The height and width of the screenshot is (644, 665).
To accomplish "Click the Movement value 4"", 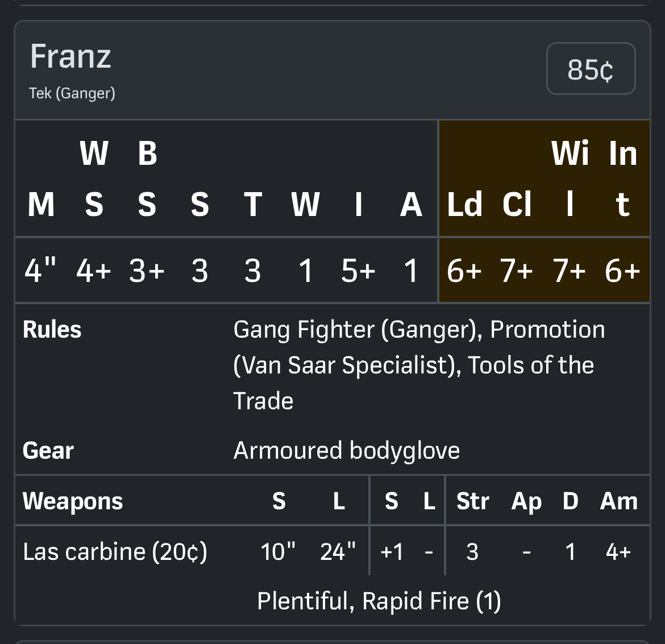I will [x=41, y=271].
